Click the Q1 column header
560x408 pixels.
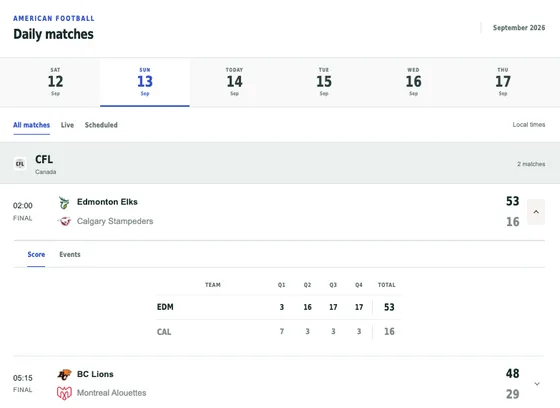click(281, 285)
